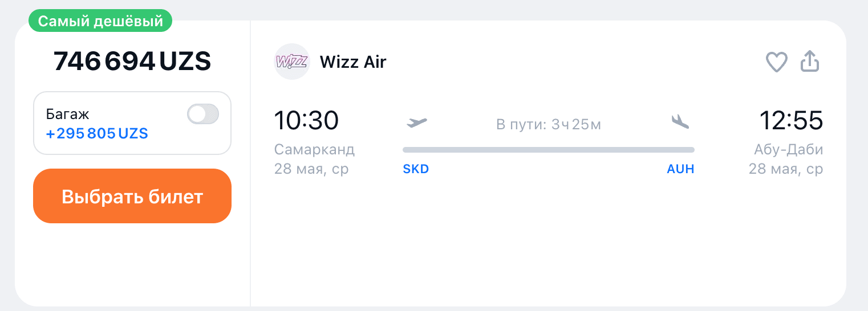Click the SKD airport code
Screen dimensions: 868x311
pyautogui.click(x=416, y=169)
